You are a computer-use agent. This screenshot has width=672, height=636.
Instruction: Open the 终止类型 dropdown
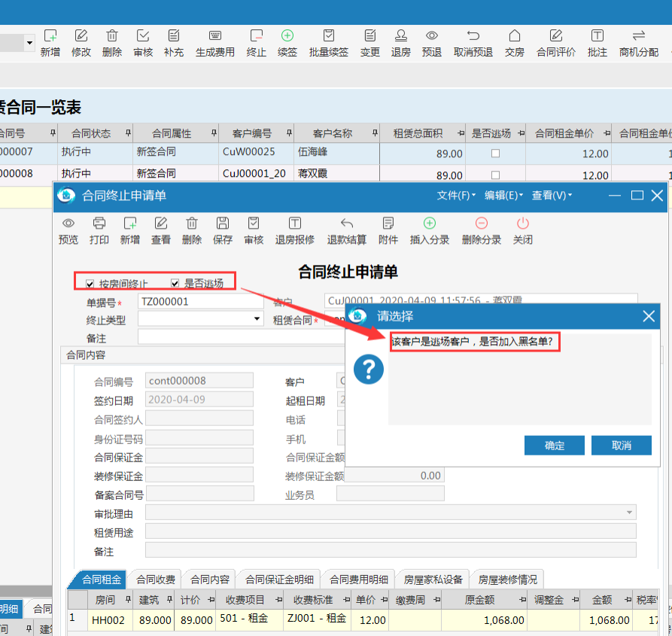257,319
